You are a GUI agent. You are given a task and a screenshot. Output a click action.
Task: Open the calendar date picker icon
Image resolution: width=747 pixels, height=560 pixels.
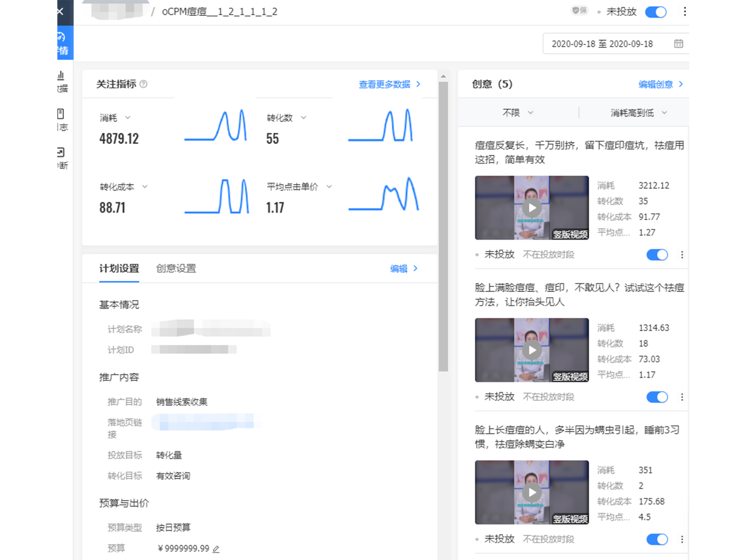pos(678,43)
